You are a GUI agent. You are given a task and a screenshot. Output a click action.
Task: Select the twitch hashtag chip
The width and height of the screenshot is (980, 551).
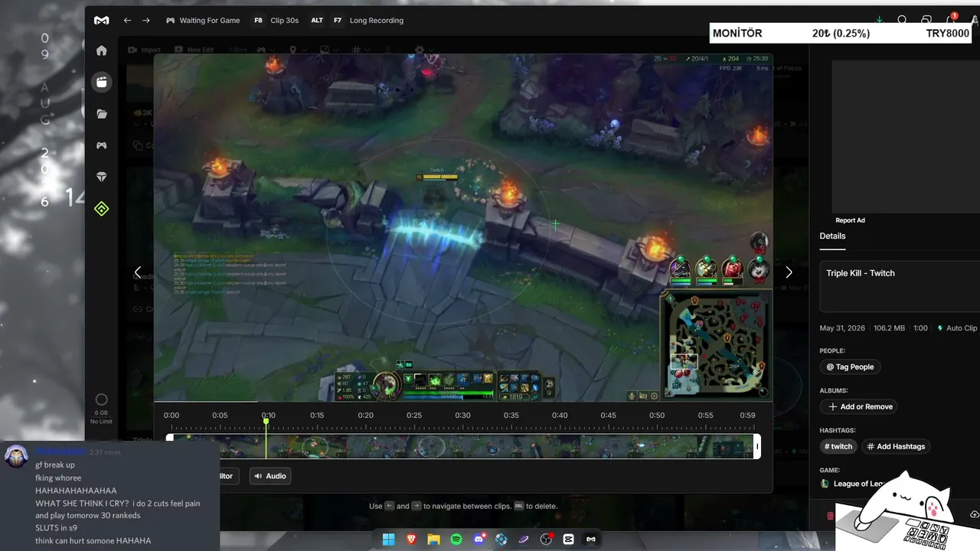(838, 446)
